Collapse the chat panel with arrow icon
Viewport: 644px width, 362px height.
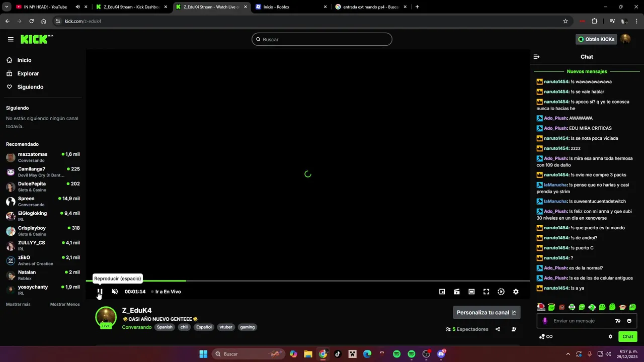tap(536, 57)
